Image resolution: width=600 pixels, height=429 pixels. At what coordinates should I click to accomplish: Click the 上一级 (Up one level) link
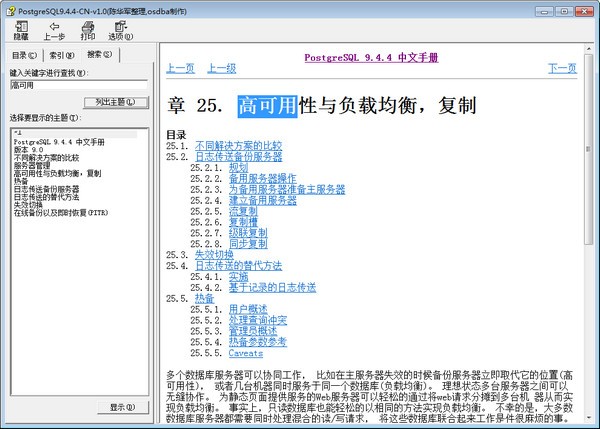click(x=221, y=68)
